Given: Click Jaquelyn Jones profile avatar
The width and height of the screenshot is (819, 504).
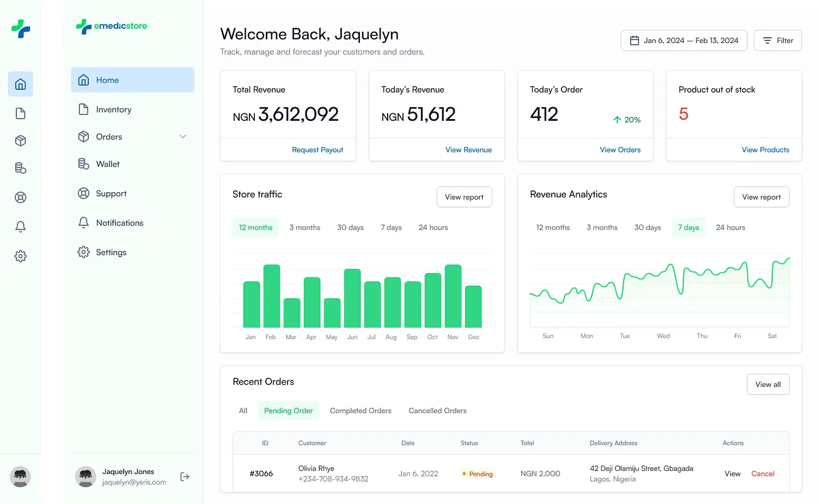Looking at the screenshot, I should click(85, 477).
